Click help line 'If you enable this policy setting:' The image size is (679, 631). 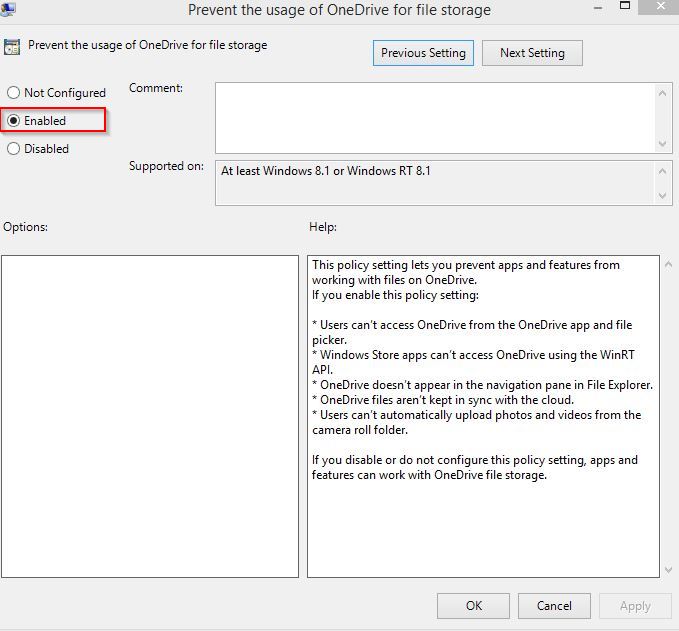395,295
